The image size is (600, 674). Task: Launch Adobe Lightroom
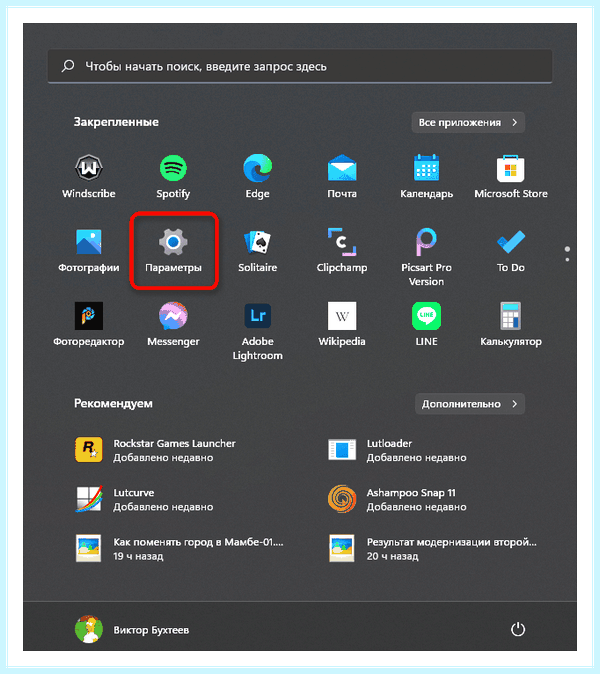[257, 331]
